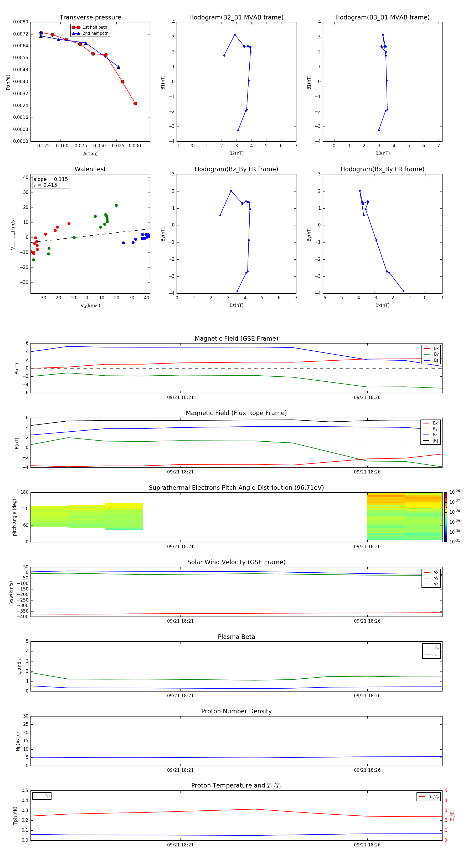Click the pitch angle color scale bar
The height and width of the screenshot is (868, 473).
pos(446,517)
